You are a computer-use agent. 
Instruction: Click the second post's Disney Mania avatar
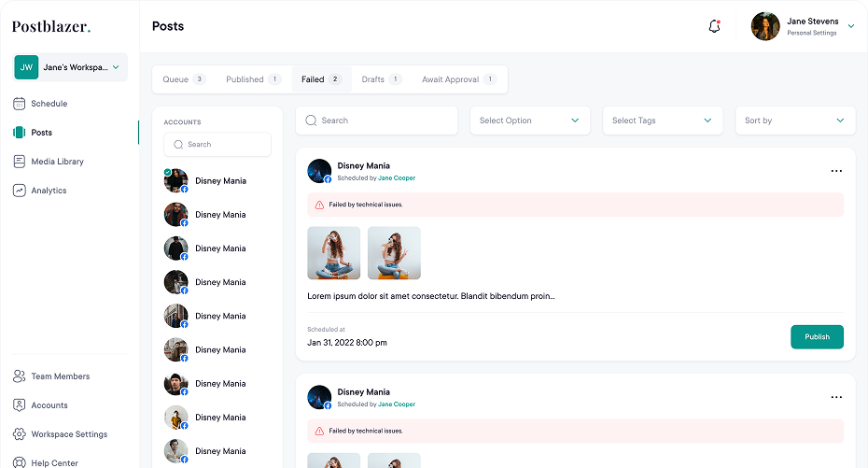pos(319,397)
